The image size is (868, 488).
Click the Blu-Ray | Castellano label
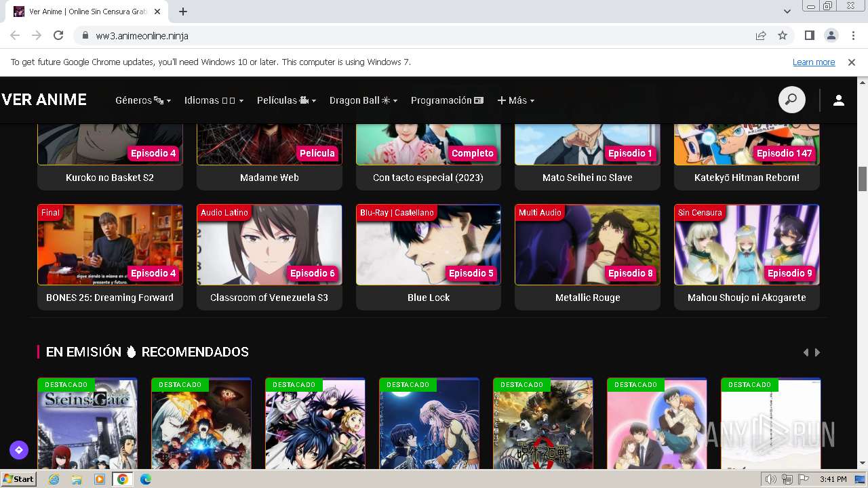pos(397,213)
